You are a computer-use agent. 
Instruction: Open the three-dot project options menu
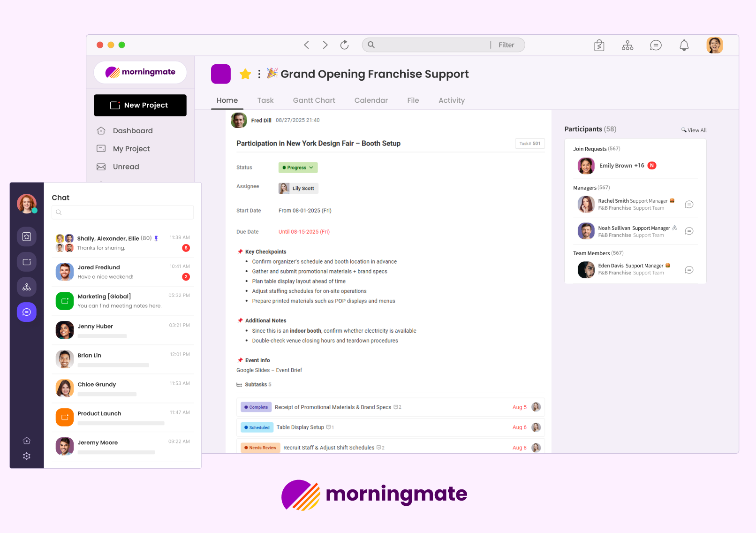259,74
